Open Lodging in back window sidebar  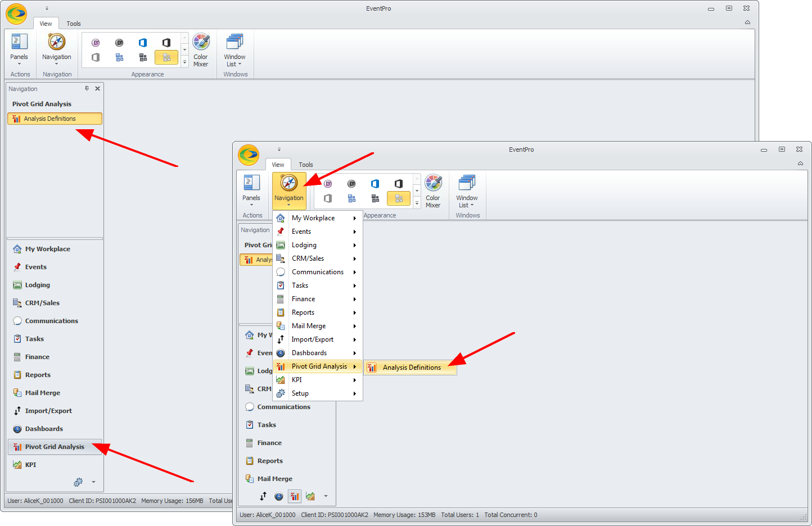pos(55,285)
